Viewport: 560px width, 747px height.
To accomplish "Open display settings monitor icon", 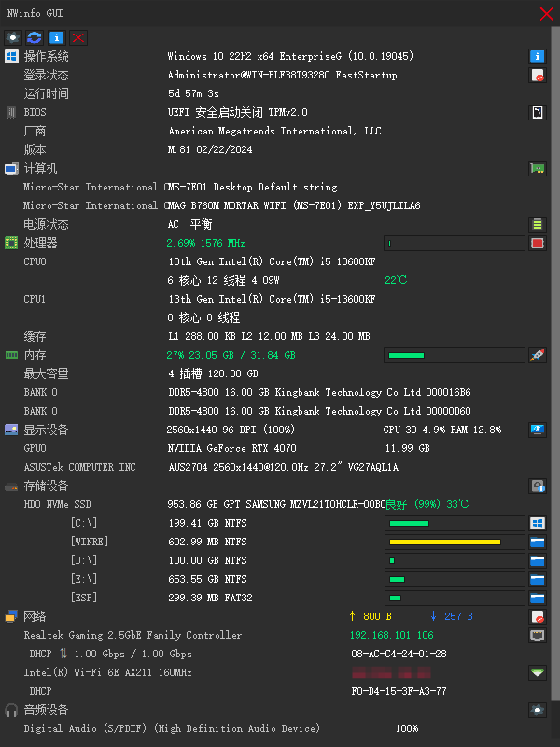I will [x=538, y=430].
